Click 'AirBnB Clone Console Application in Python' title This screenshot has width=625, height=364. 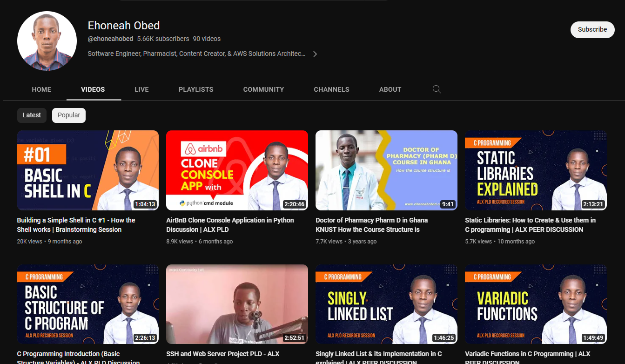(x=230, y=225)
